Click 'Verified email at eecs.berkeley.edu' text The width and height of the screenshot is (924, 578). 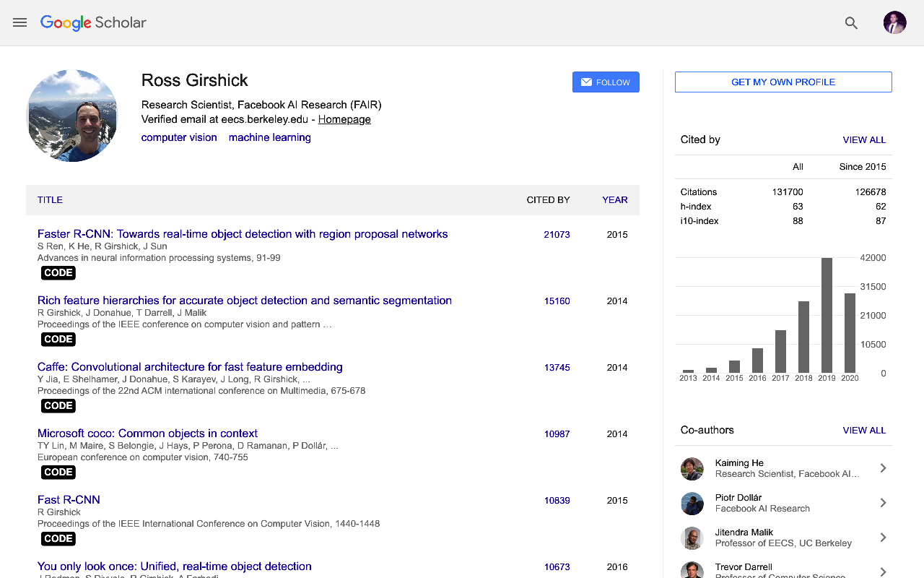click(x=225, y=120)
